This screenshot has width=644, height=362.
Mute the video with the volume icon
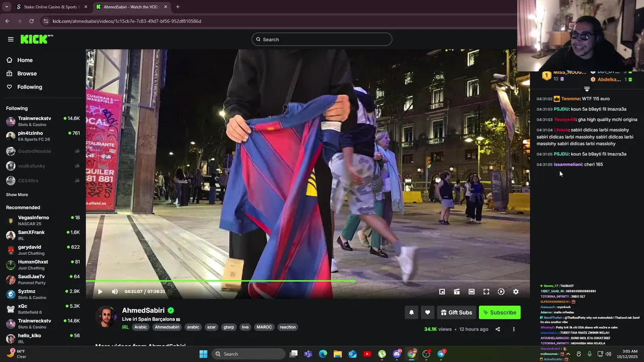point(115,292)
